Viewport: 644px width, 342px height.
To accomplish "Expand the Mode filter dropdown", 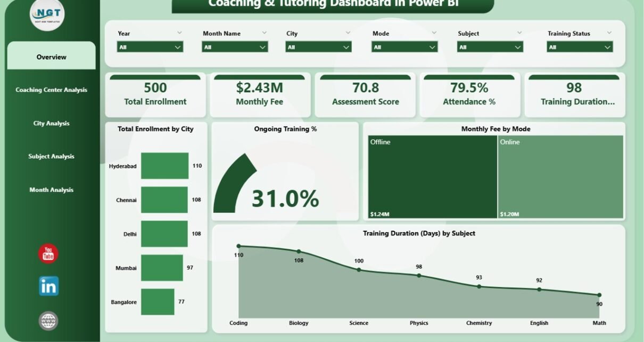I will (x=404, y=47).
